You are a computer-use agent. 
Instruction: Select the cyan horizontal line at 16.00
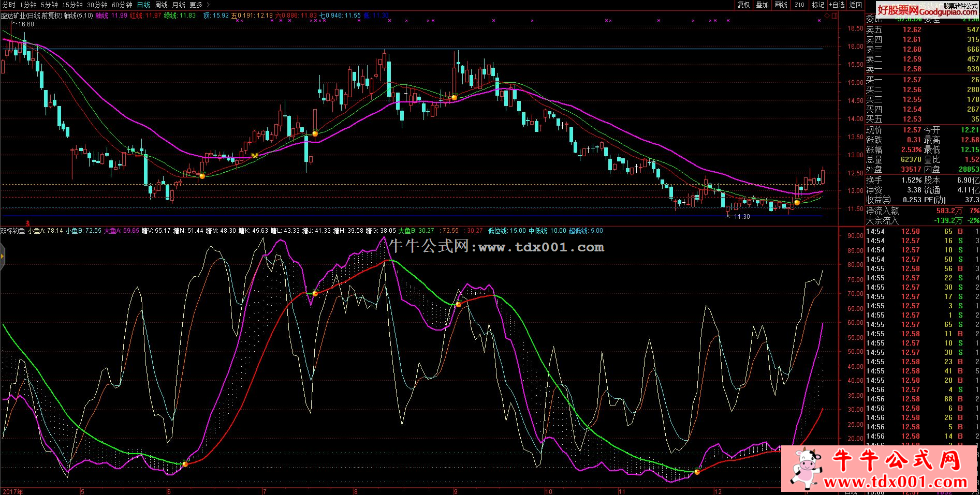tap(412, 49)
